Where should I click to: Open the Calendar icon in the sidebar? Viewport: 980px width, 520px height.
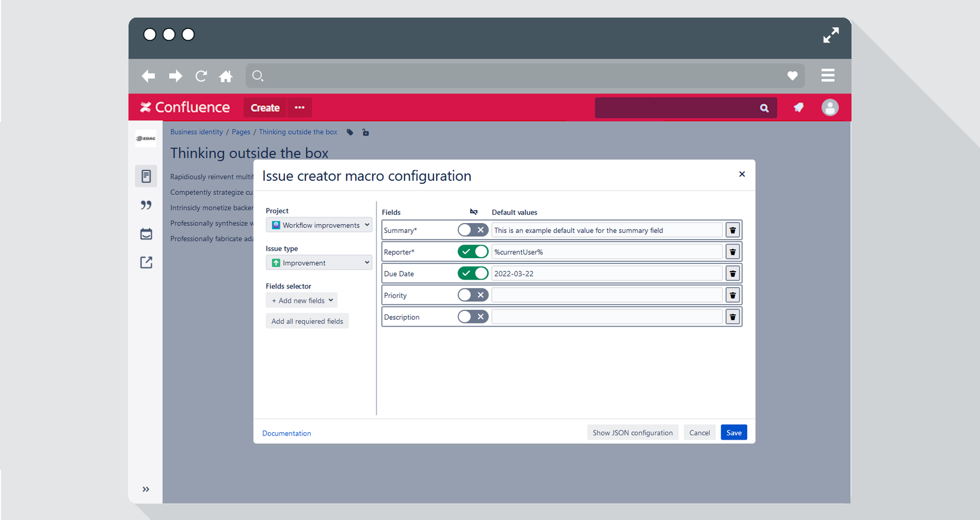tap(146, 234)
